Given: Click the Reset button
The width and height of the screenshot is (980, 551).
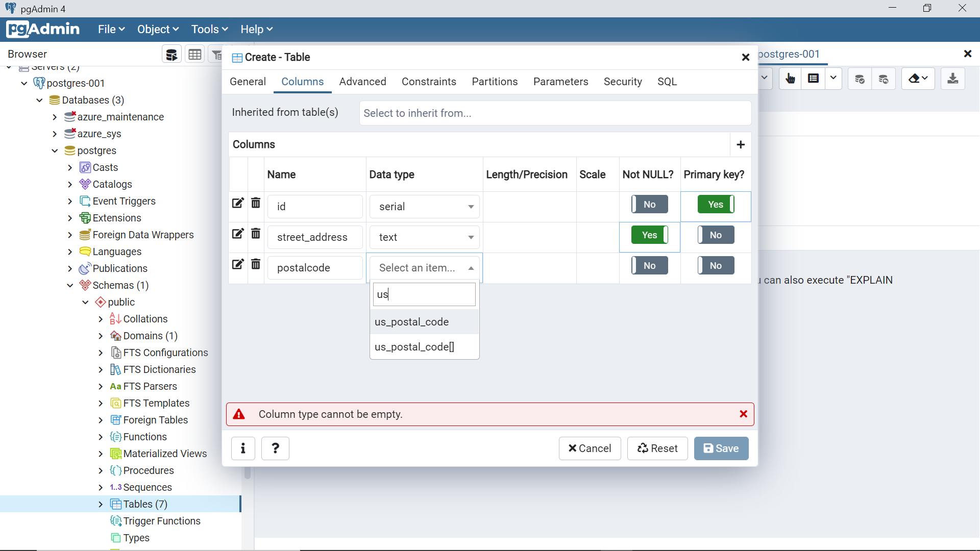Looking at the screenshot, I should pyautogui.click(x=657, y=448).
